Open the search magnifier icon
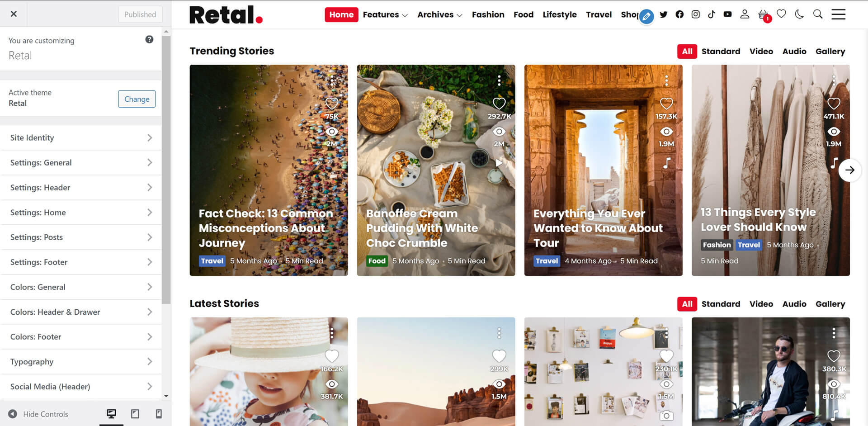Image resolution: width=868 pixels, height=426 pixels. 818,14
